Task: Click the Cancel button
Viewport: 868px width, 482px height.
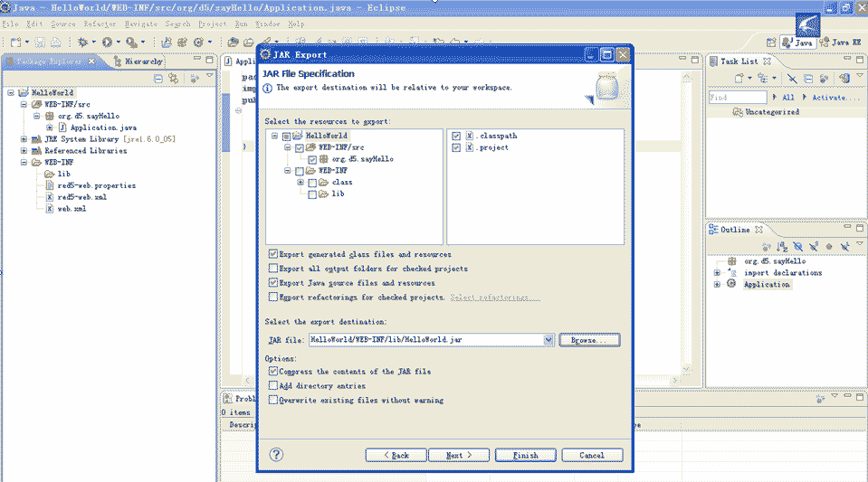Action: click(x=592, y=455)
